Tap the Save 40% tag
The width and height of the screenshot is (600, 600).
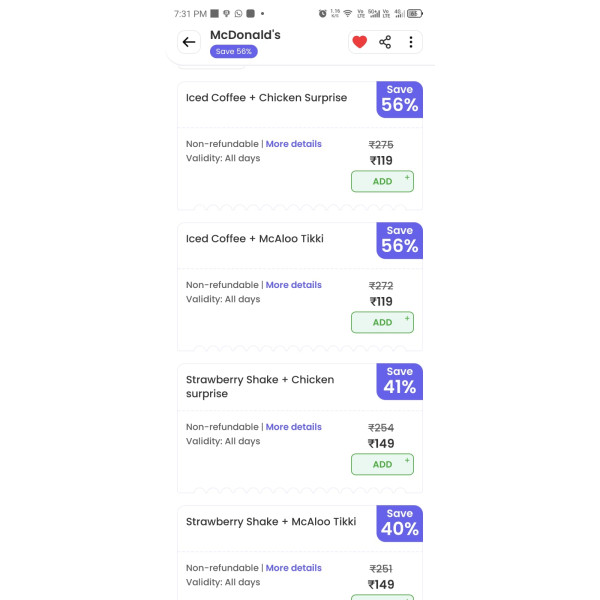click(399, 523)
